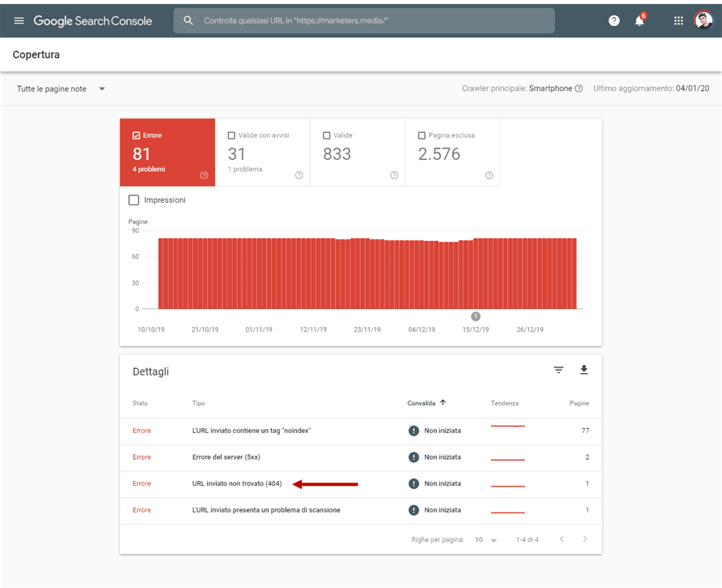722x588 pixels.
Task: Enable the Impressioni checkbox
Action: [x=135, y=200]
